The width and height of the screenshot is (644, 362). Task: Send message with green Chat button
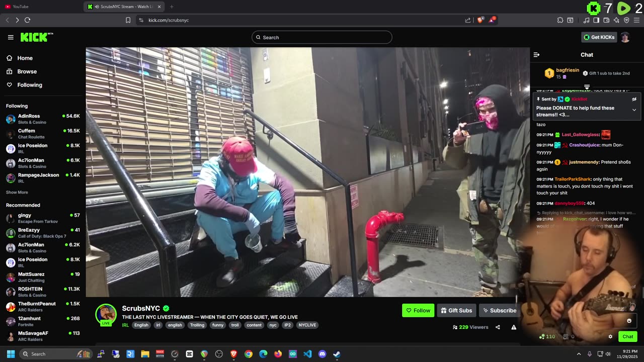(628, 337)
